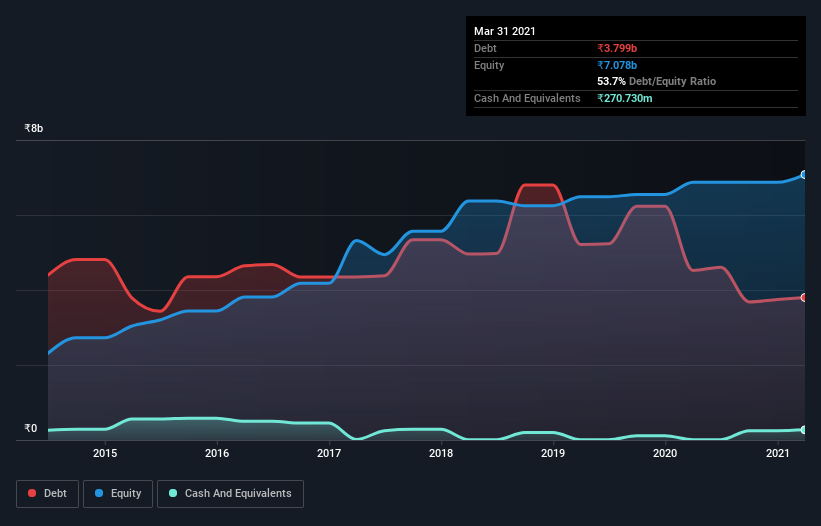
Task: Click the red Debt endpoint marker
Action: point(804,297)
